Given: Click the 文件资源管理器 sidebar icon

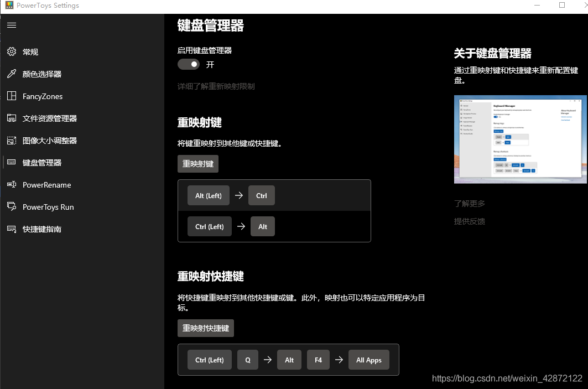Looking at the screenshot, I should [x=12, y=118].
